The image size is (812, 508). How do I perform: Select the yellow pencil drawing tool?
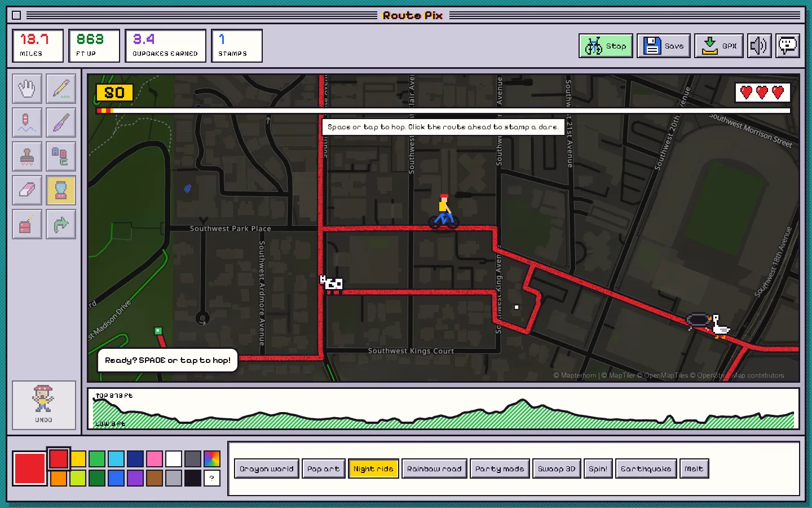(x=61, y=89)
